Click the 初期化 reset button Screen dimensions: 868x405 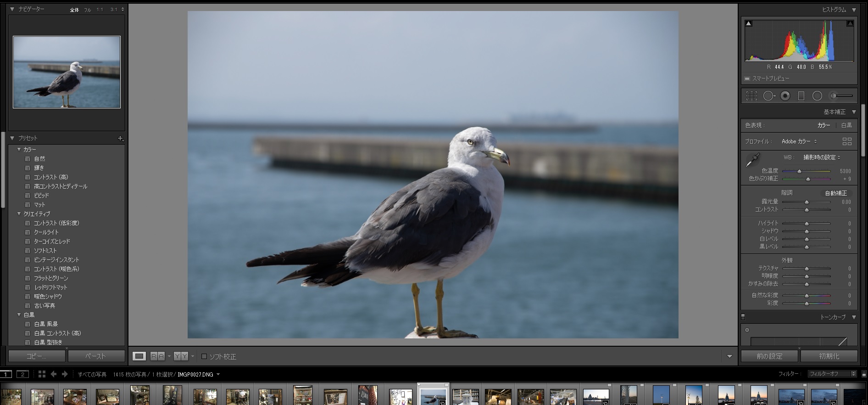pos(829,356)
